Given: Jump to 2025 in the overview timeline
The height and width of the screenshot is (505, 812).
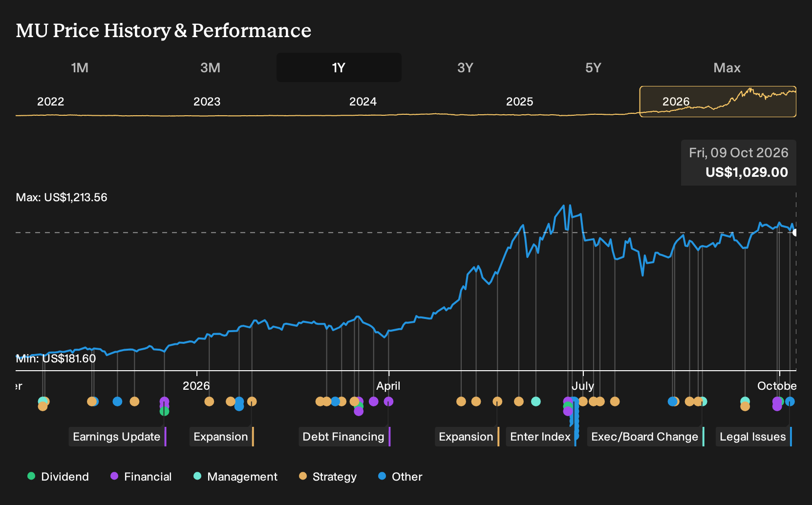Looking at the screenshot, I should coord(519,102).
